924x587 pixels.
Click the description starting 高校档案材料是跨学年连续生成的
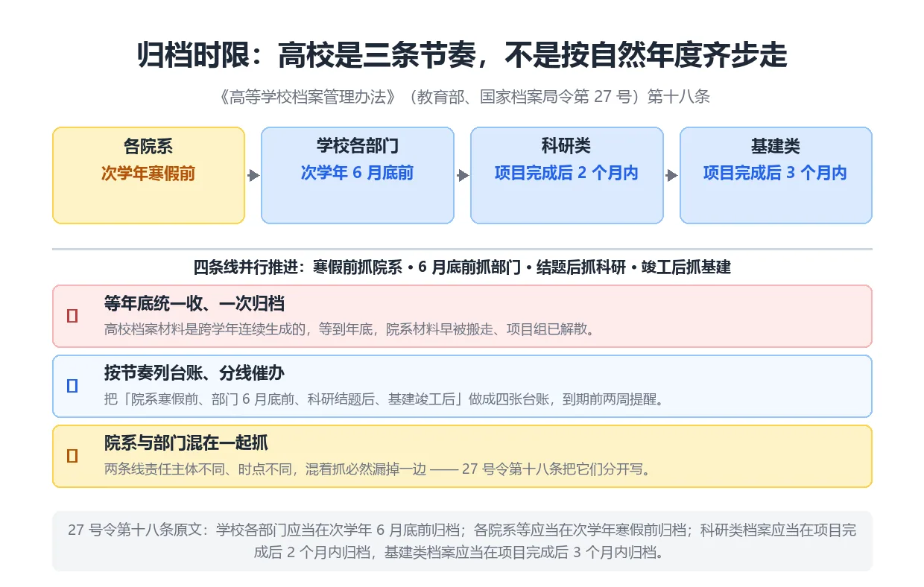point(352,329)
